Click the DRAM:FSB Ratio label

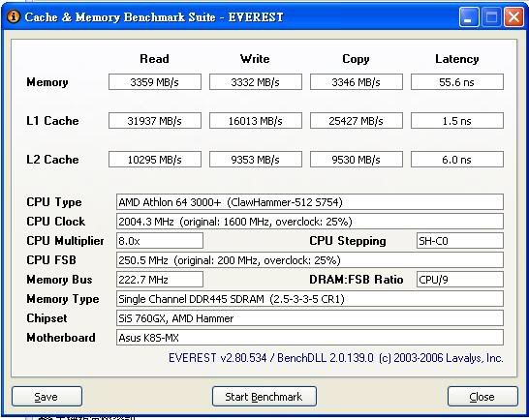357,280
